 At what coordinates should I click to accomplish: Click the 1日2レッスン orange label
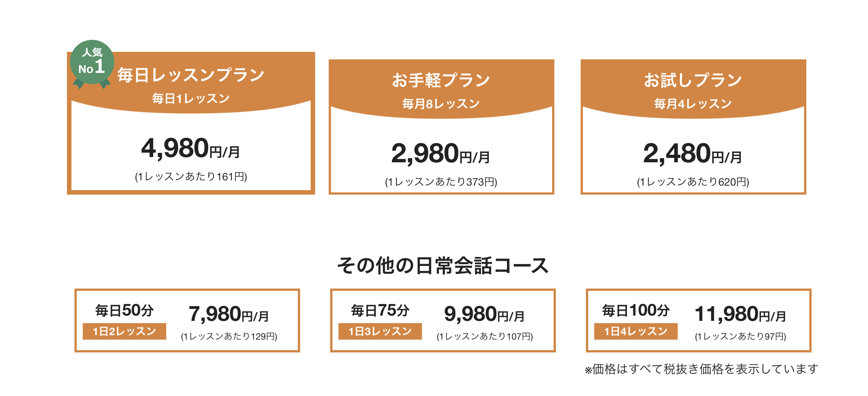coord(124,331)
